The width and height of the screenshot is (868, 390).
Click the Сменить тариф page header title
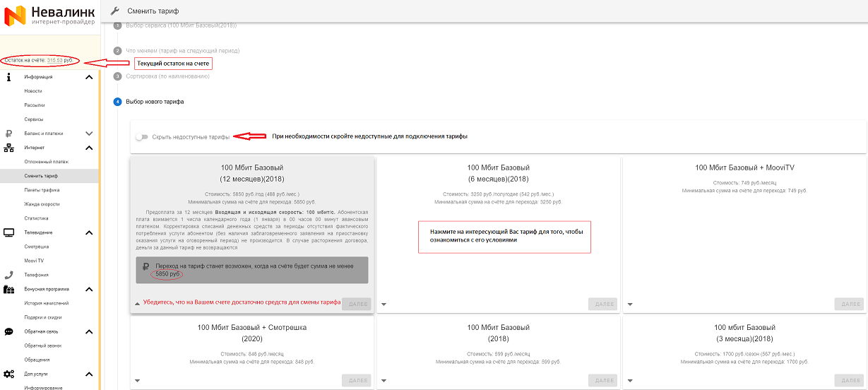[153, 11]
